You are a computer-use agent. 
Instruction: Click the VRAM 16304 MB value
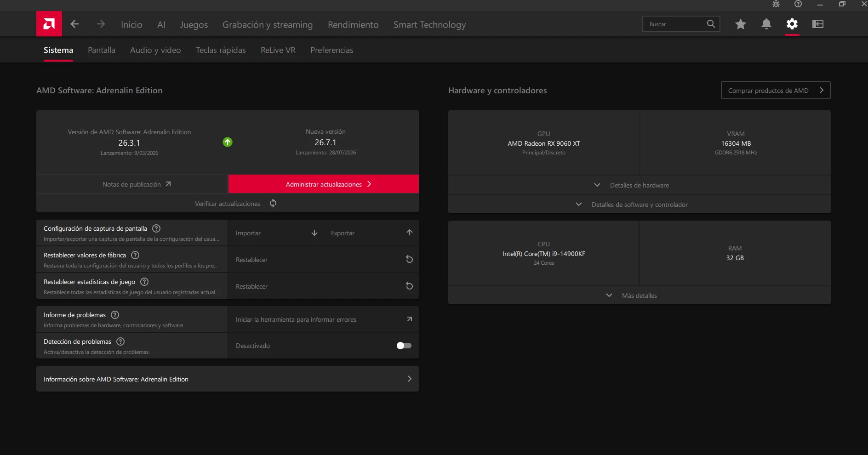click(x=736, y=143)
